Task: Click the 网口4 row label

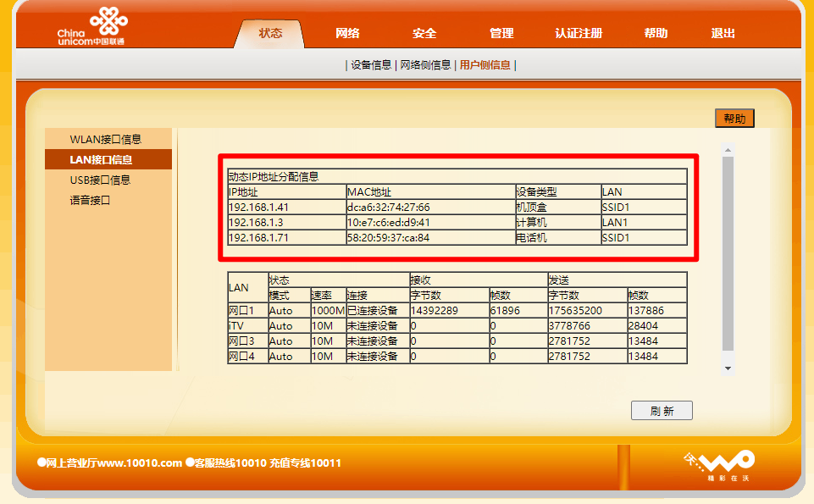Action: (241, 356)
